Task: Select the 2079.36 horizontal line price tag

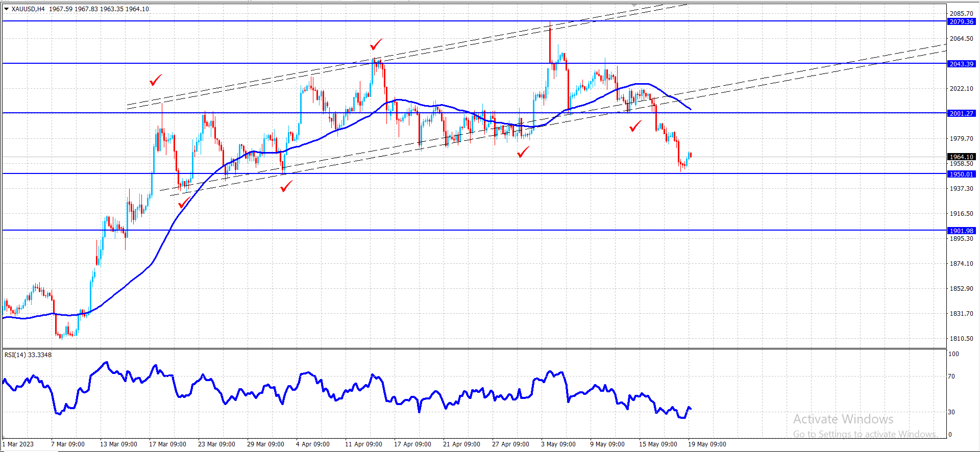Action: pyautogui.click(x=962, y=21)
